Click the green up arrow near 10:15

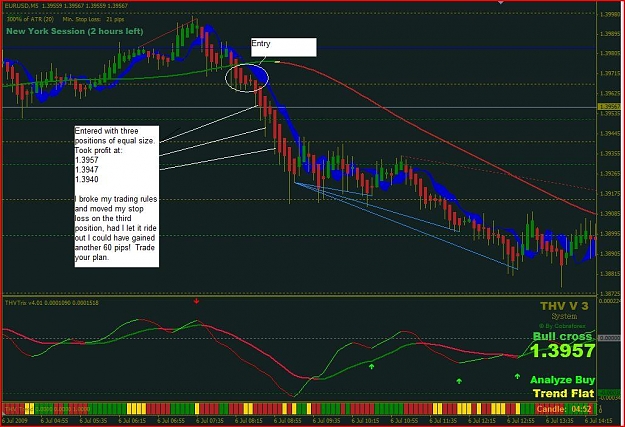pos(371,366)
